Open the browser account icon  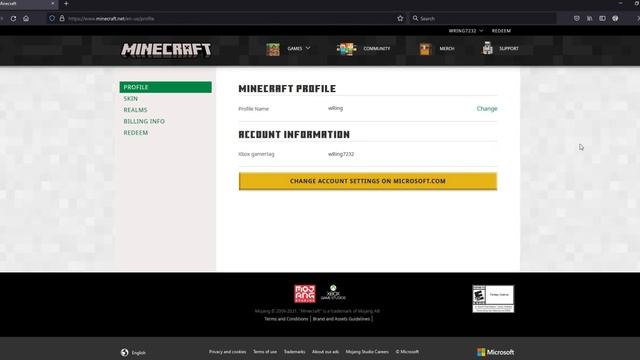click(x=615, y=18)
